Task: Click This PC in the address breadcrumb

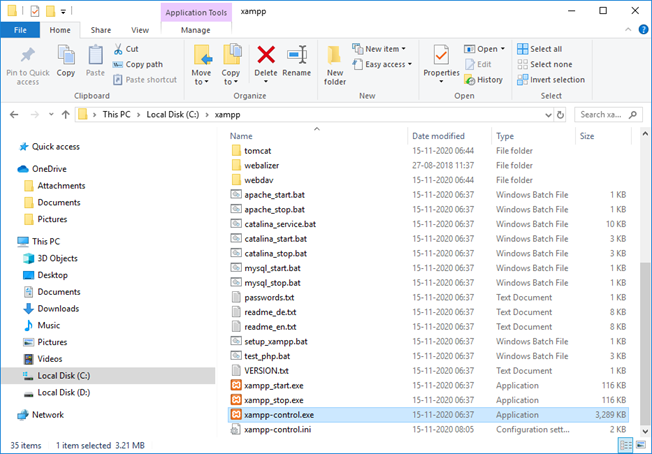Action: (x=116, y=114)
